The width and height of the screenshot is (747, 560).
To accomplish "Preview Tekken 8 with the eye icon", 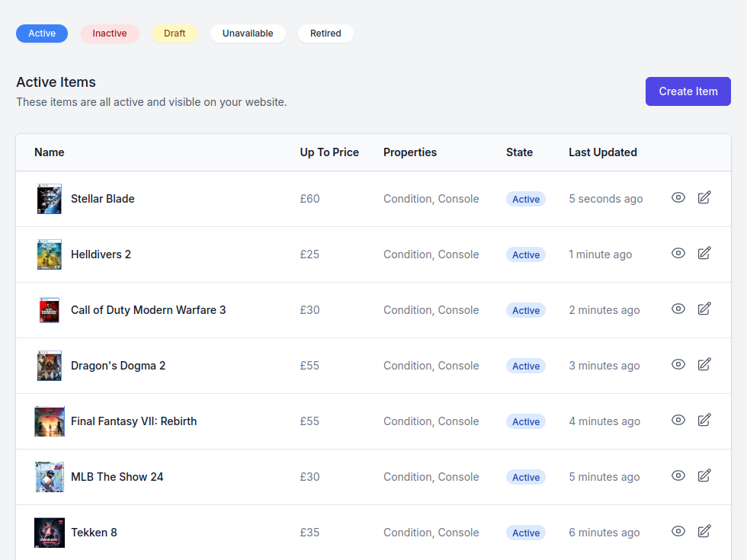I will tap(678, 532).
